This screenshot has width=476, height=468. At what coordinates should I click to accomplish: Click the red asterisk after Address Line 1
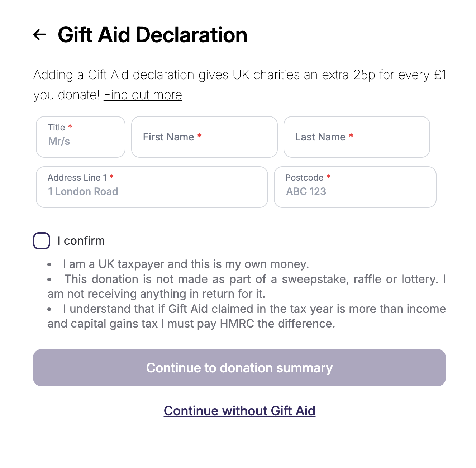112,177
